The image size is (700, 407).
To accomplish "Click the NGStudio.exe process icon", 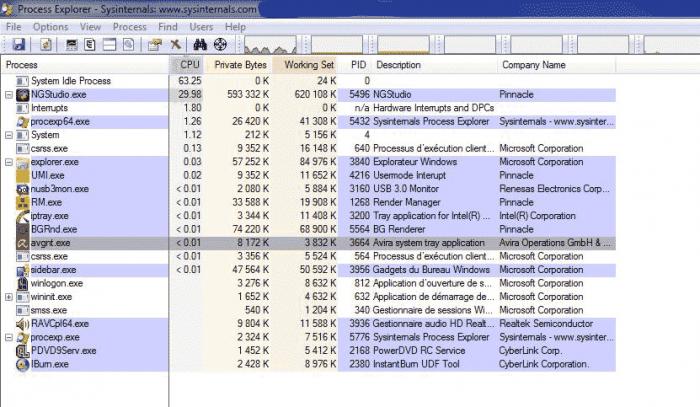I will click(x=22, y=95).
